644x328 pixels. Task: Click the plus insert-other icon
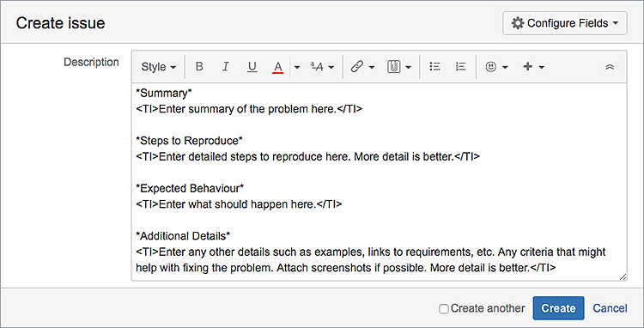click(x=528, y=66)
